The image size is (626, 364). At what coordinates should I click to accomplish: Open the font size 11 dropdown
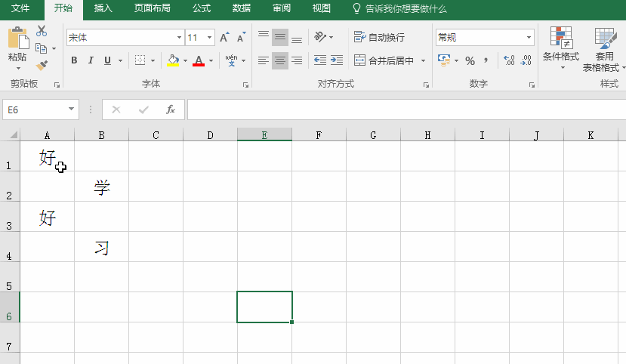pyautogui.click(x=209, y=38)
